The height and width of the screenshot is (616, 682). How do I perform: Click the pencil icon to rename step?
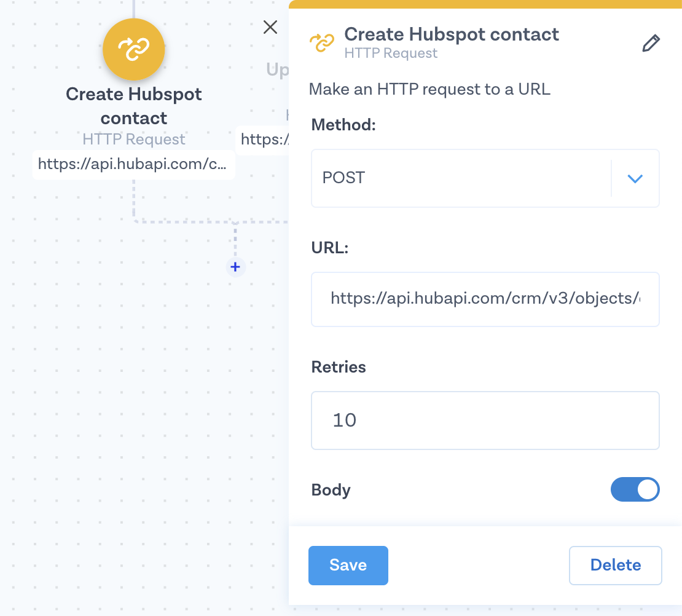click(x=651, y=44)
